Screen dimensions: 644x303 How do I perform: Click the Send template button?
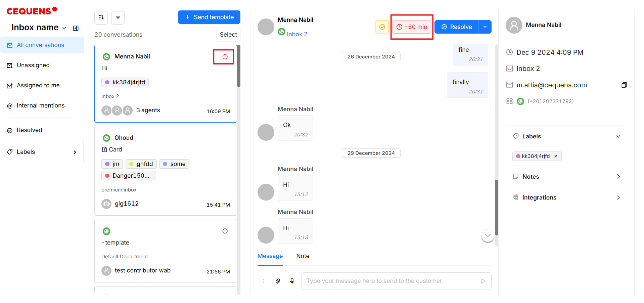coord(209,17)
